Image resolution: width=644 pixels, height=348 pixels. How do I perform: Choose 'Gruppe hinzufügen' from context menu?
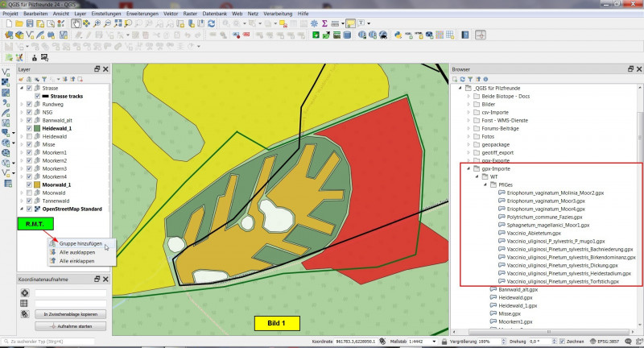[x=80, y=243]
